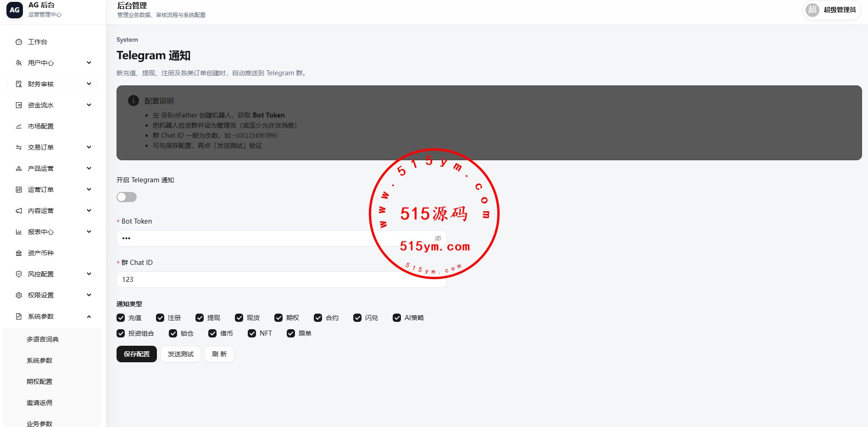Click the AG logo icon

click(x=15, y=10)
